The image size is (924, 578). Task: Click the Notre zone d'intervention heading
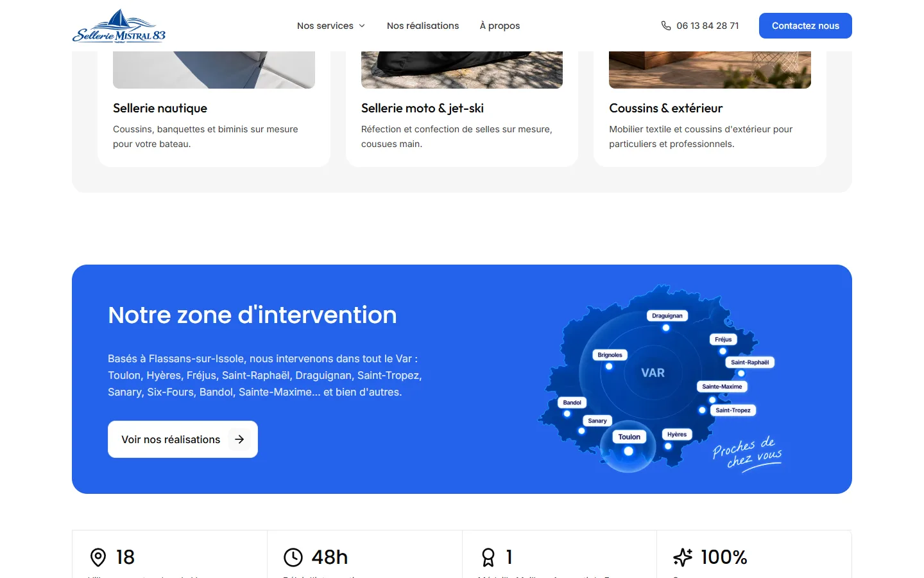point(252,315)
